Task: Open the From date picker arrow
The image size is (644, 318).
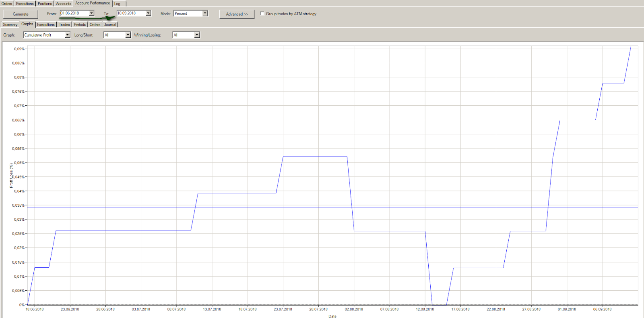Action: pos(91,13)
